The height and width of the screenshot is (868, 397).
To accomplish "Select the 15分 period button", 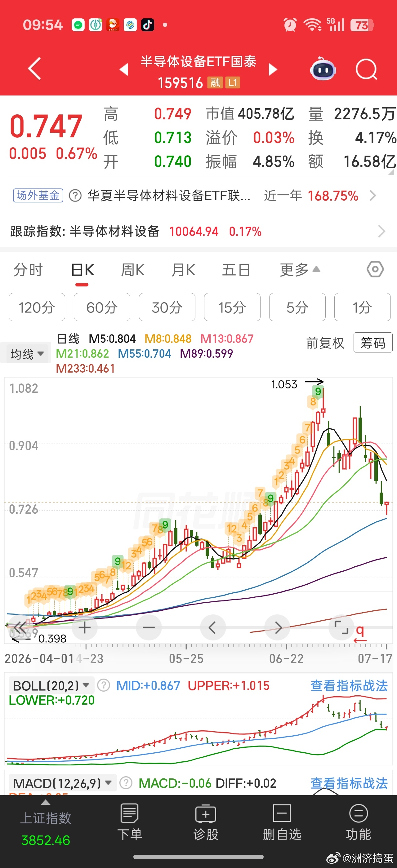I will point(232,307).
